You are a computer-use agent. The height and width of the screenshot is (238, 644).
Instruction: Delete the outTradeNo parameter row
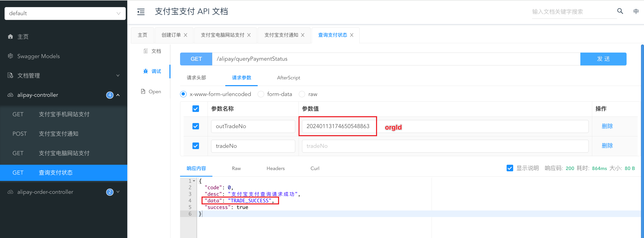pos(607,126)
